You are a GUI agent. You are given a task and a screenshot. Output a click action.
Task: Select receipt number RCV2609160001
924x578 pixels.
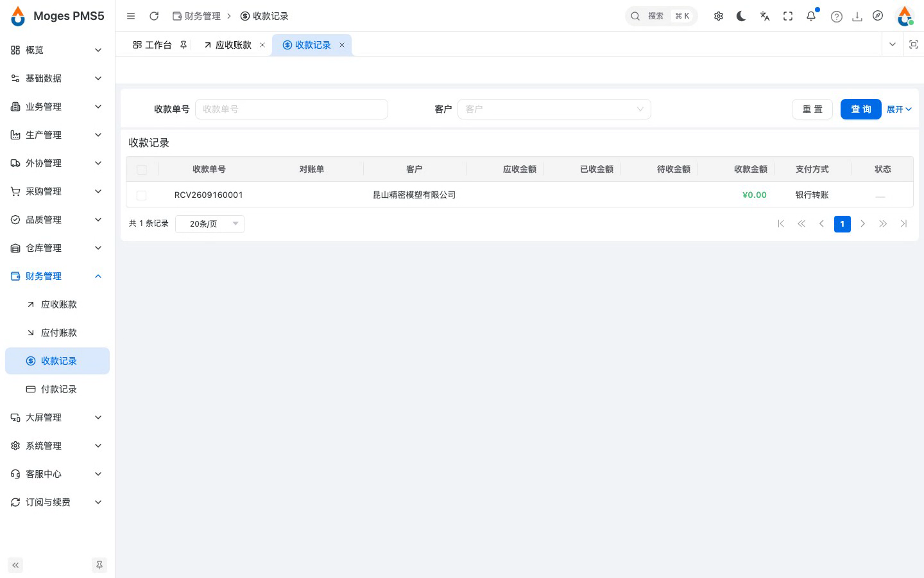209,195
